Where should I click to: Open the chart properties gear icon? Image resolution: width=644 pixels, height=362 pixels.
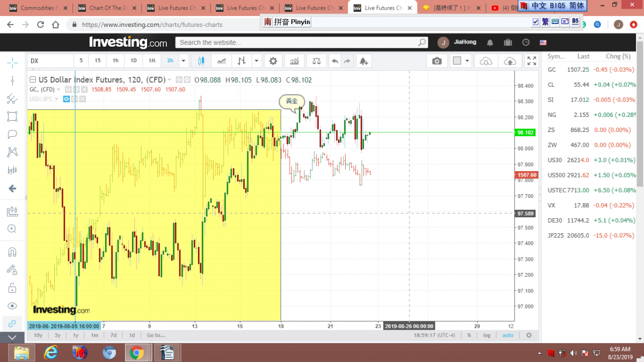click(x=273, y=61)
